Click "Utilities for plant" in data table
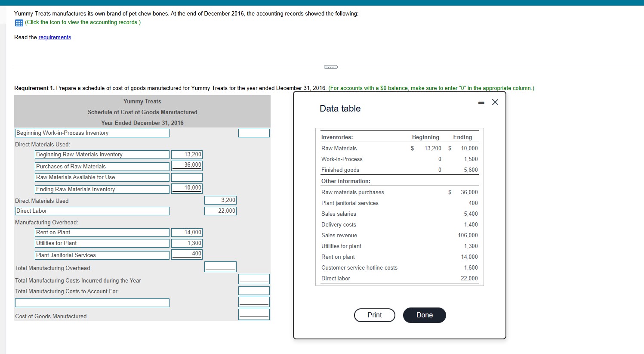 [341, 246]
